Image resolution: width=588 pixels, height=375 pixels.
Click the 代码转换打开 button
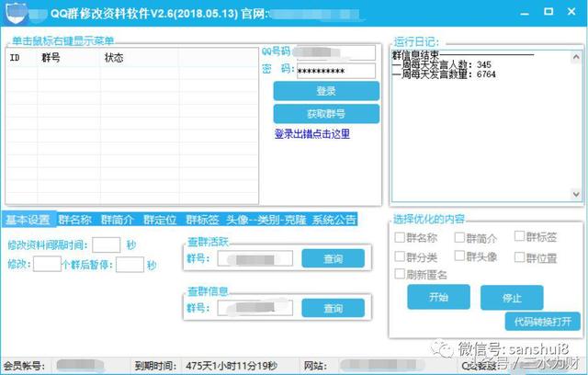click(x=543, y=322)
